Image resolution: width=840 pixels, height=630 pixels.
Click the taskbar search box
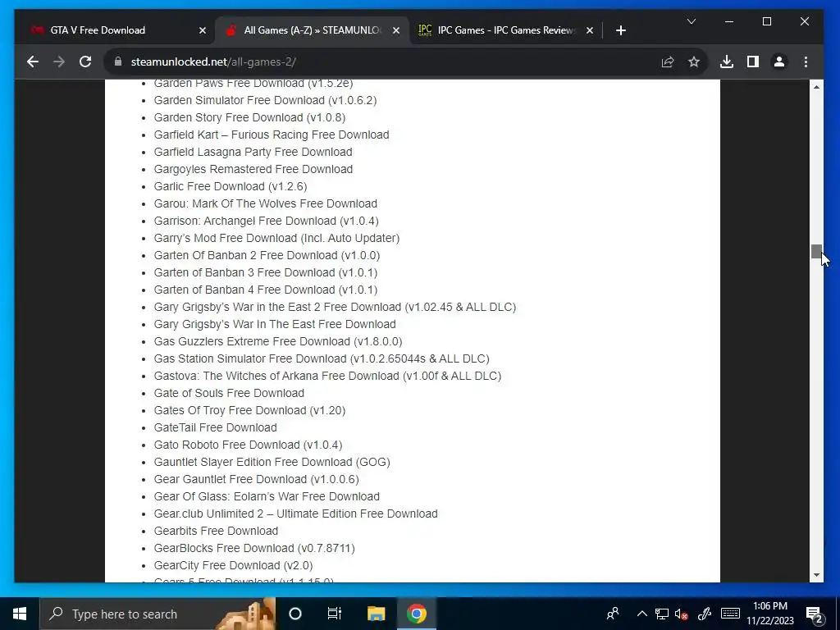[x=157, y=614]
